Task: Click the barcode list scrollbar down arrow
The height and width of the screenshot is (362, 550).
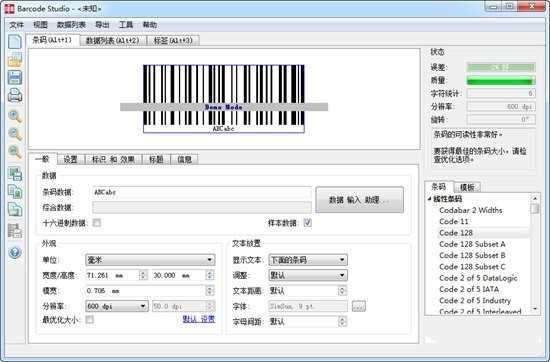Action: [x=535, y=309]
